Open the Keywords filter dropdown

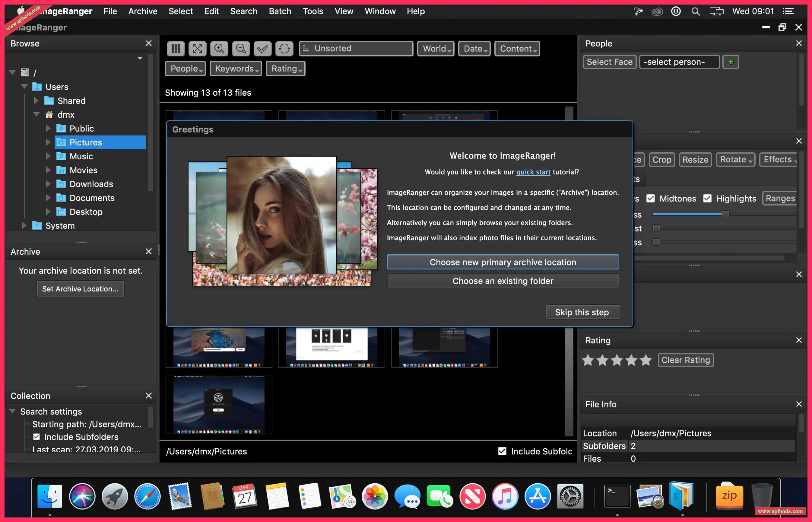(x=236, y=68)
